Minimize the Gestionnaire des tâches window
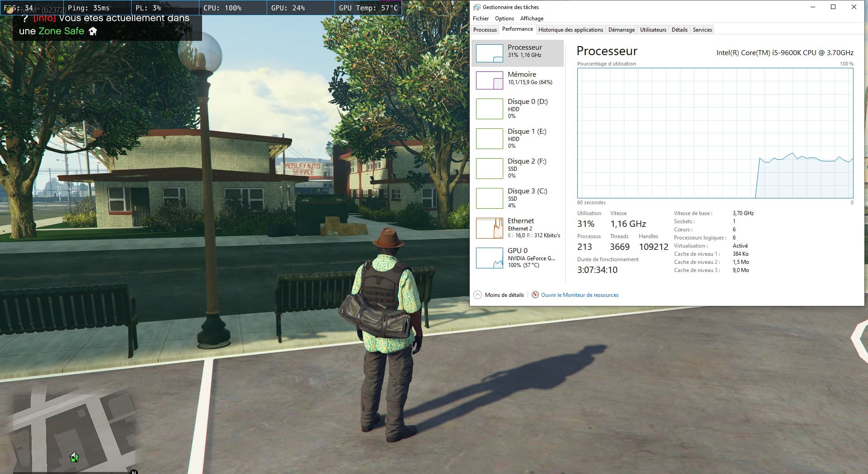The image size is (868, 474). pyautogui.click(x=812, y=7)
